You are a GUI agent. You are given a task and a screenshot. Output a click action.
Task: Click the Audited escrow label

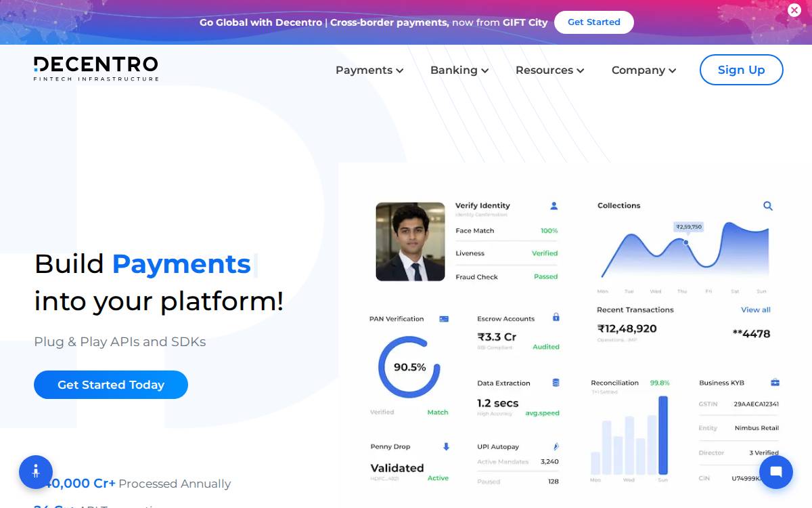(546, 347)
